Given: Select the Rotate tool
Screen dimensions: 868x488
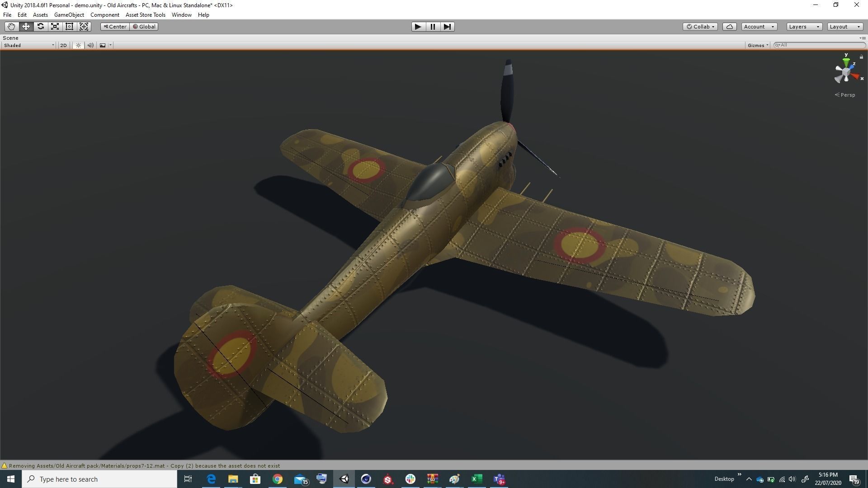Looking at the screenshot, I should pos(40,27).
